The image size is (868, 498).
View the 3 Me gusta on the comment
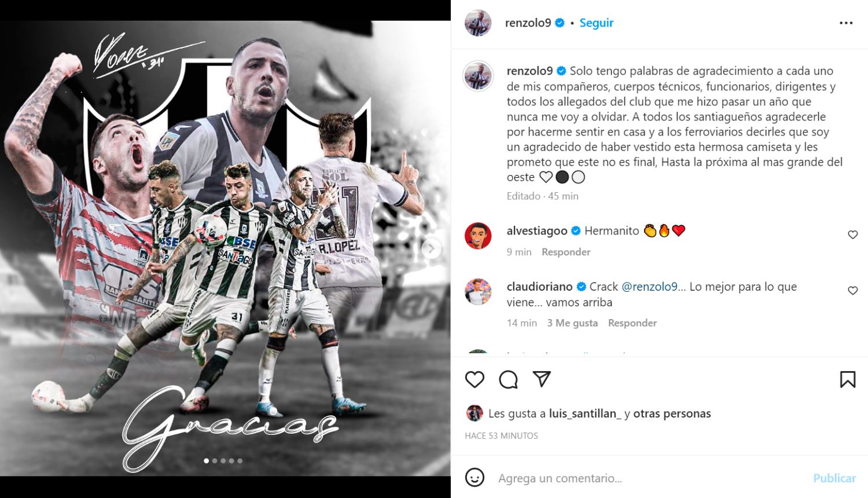572,323
